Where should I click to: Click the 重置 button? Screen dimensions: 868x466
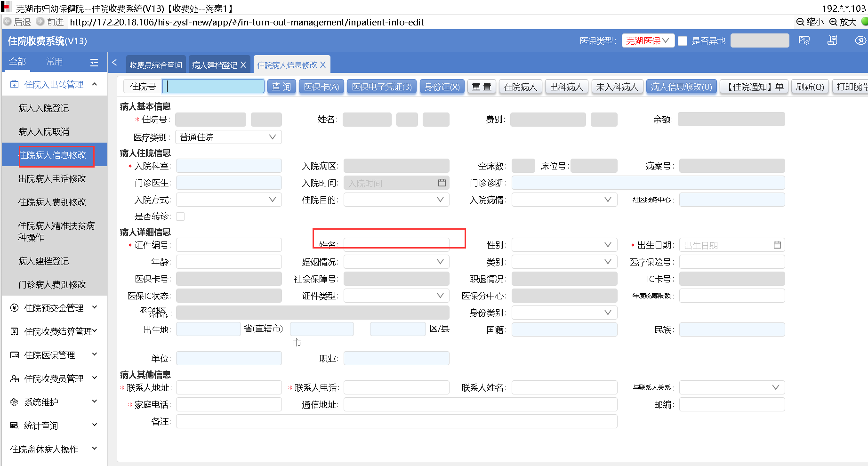pos(482,87)
